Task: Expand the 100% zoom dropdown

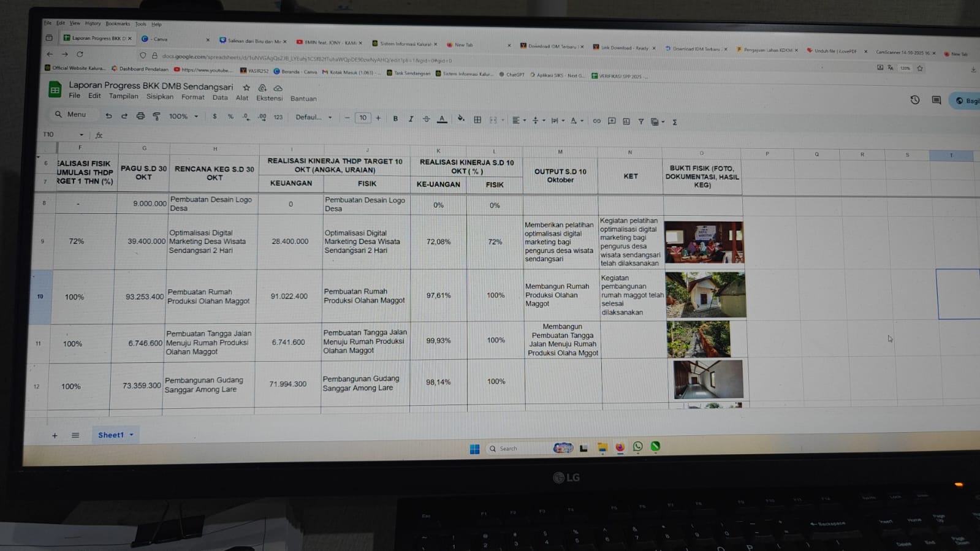Action: pyautogui.click(x=183, y=116)
